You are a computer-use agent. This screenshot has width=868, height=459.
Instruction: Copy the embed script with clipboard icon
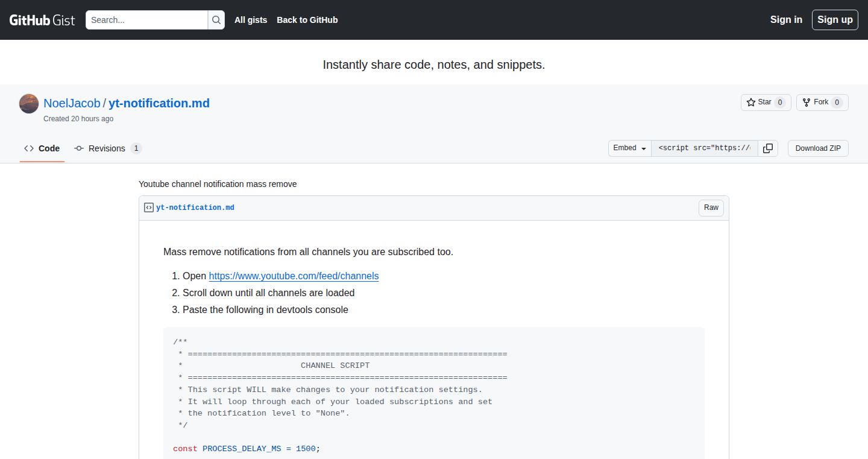(x=768, y=148)
